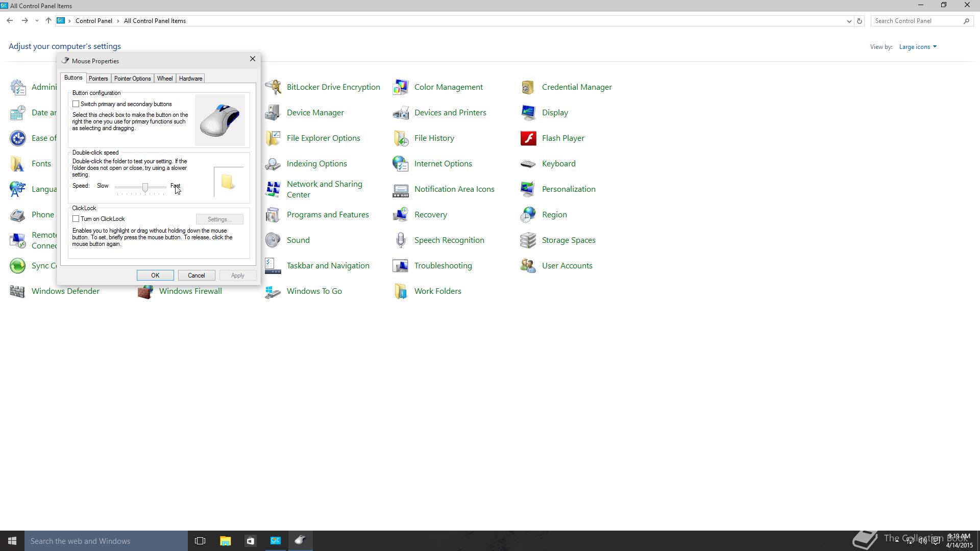Expand address bar history dropdown arrow
The height and width of the screenshot is (551, 980).
(849, 21)
